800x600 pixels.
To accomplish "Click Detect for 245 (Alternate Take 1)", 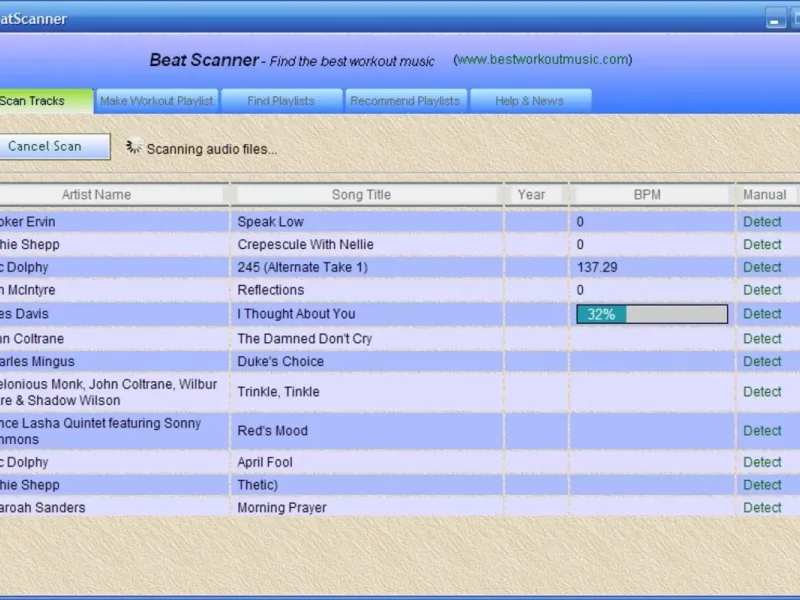I will (x=762, y=267).
